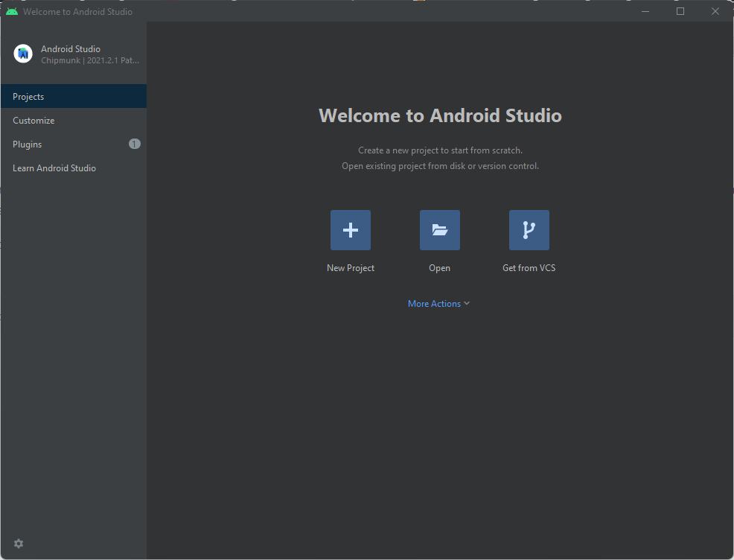Click the Welcome to Android Studio heading
The image size is (734, 560).
point(440,115)
